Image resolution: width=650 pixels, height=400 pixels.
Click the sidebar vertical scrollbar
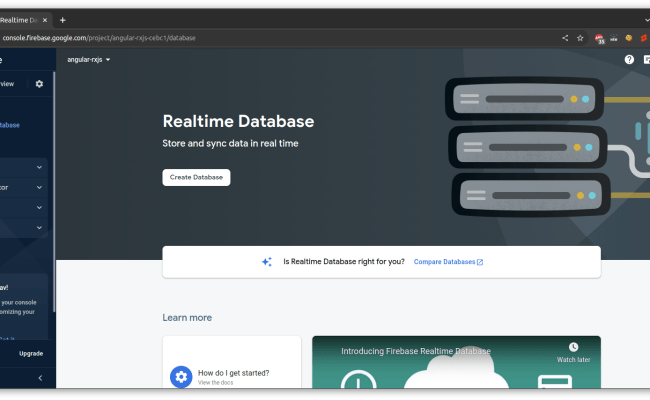[x=54, y=192]
